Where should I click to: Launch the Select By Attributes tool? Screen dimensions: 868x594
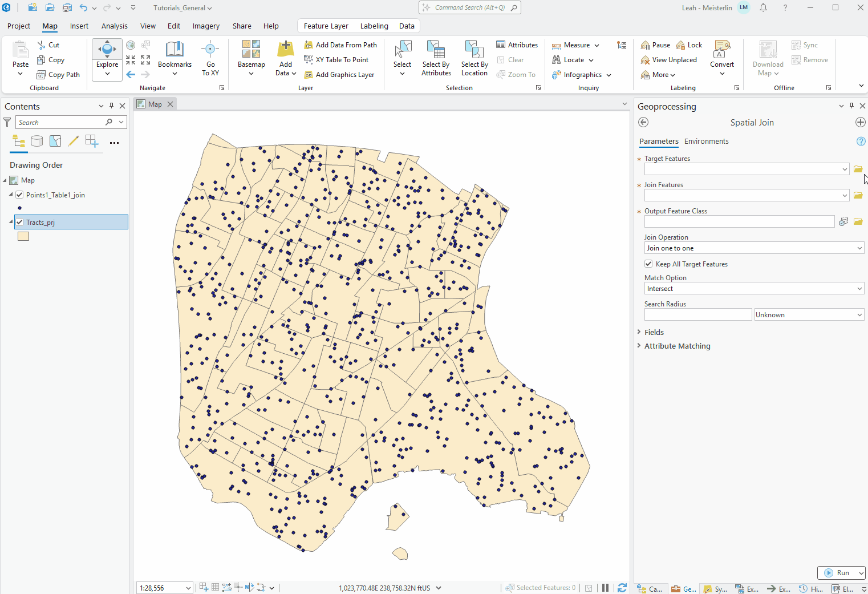tap(436, 58)
